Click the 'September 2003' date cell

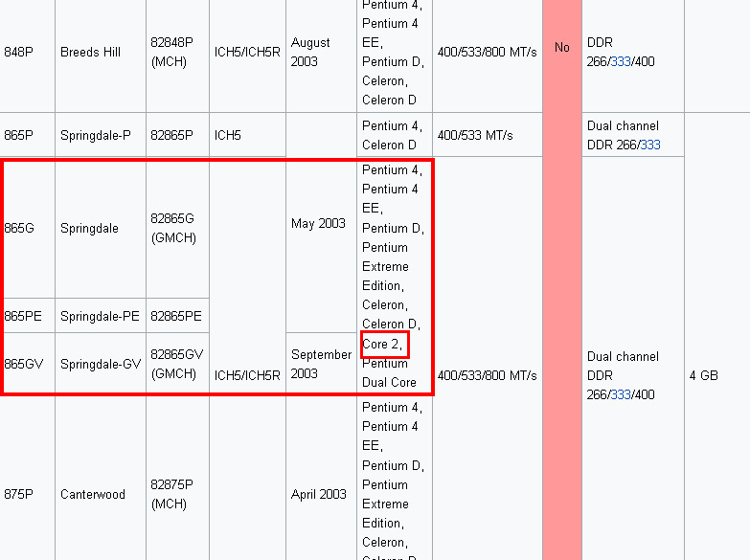pyautogui.click(x=321, y=364)
